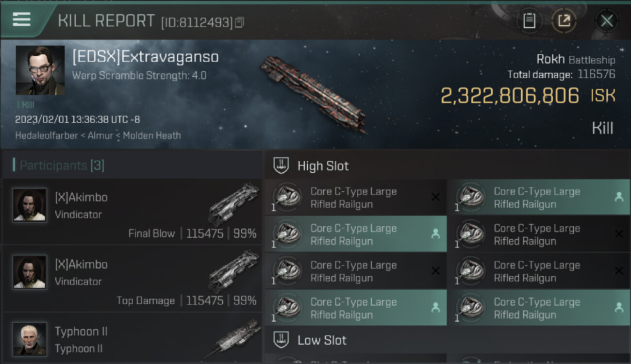631x364 pixels.
Task: Click the Hedaleolfarber system link
Action: pos(47,135)
